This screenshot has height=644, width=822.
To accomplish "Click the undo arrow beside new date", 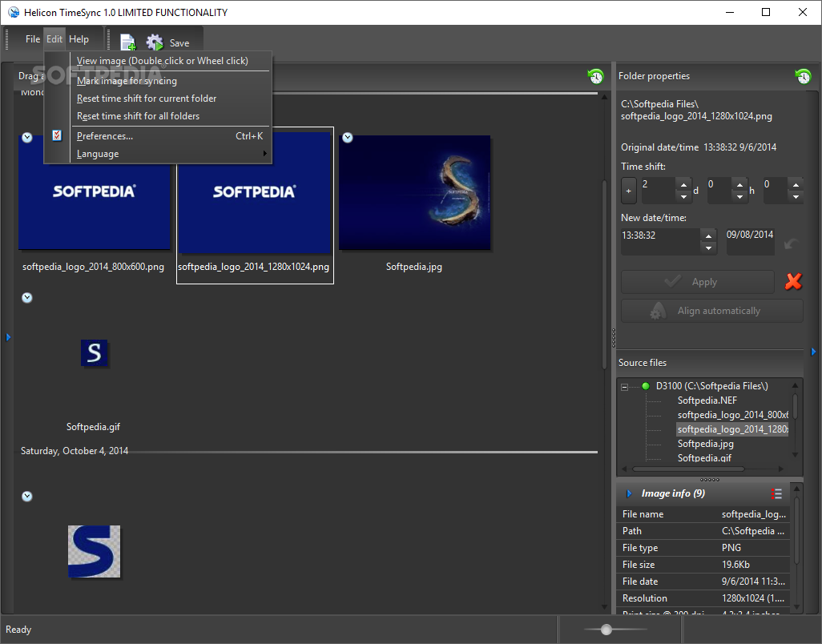I will pyautogui.click(x=791, y=244).
